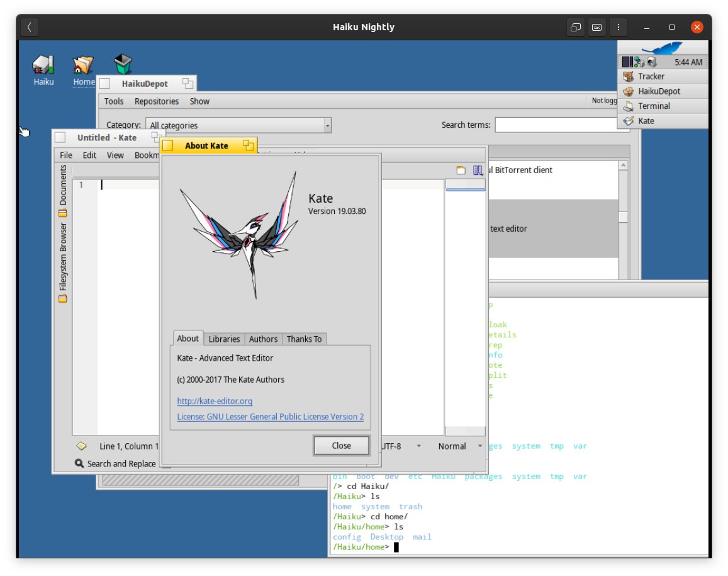Click line 1 in the Kate editor
Image resolution: width=728 pixels, height=576 pixels.
pyautogui.click(x=130, y=185)
